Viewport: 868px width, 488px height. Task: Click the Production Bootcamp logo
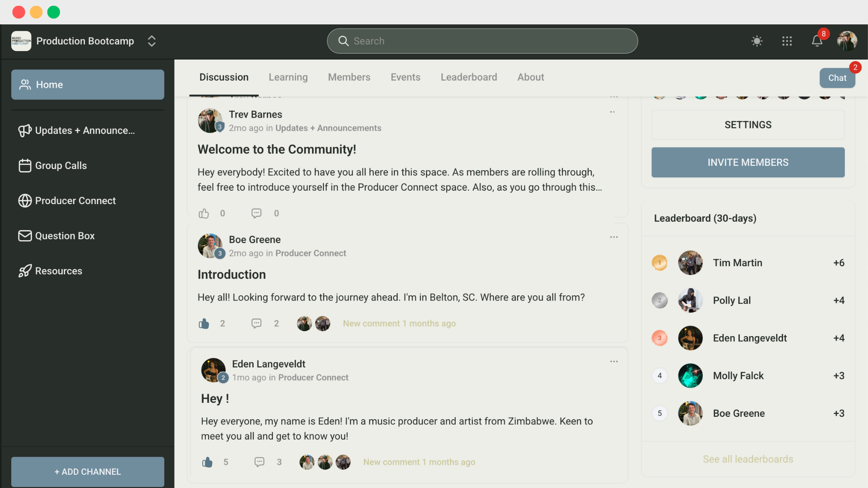click(21, 41)
